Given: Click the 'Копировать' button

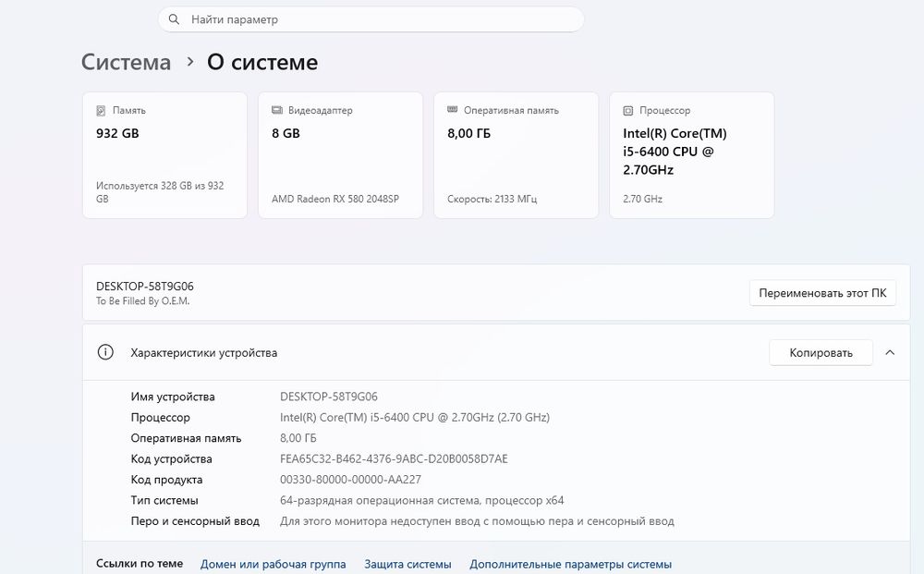Looking at the screenshot, I should click(x=821, y=352).
